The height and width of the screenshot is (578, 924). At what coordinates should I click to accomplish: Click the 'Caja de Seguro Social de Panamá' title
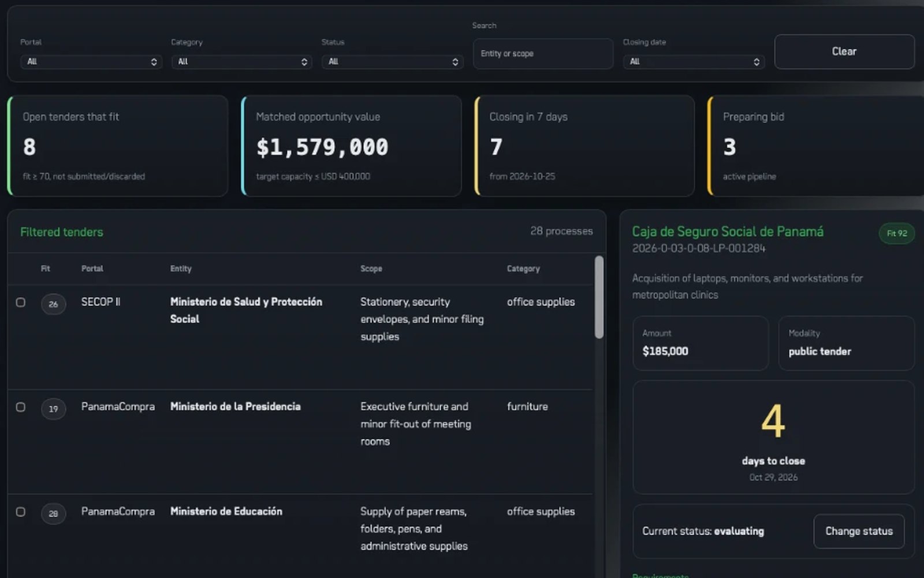pyautogui.click(x=728, y=232)
